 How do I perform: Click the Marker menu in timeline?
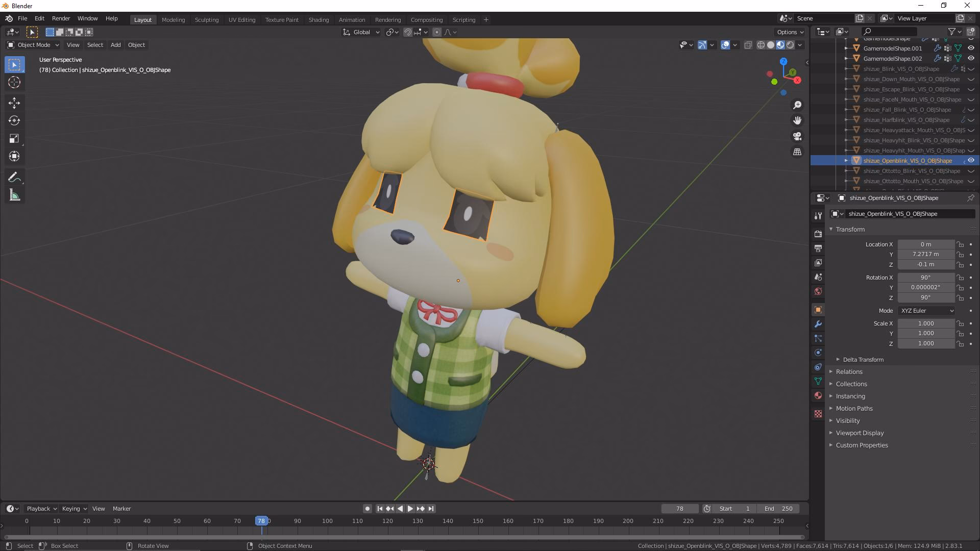pyautogui.click(x=121, y=509)
